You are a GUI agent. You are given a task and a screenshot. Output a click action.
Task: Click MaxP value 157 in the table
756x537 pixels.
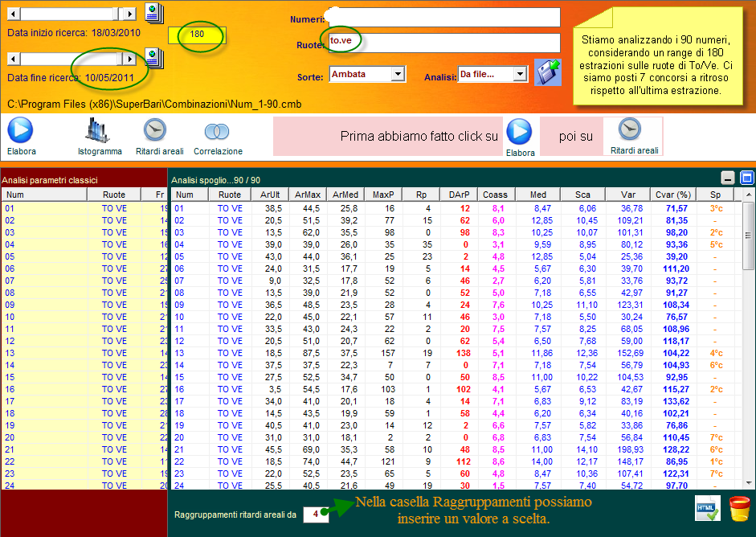coord(386,353)
